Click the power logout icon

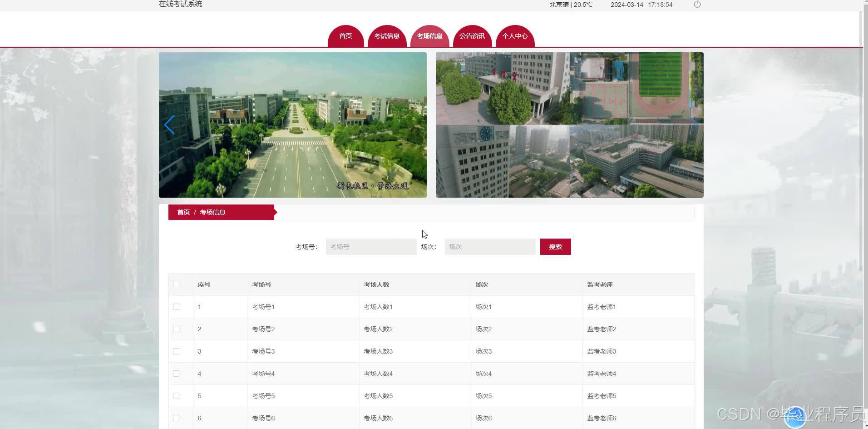click(697, 5)
